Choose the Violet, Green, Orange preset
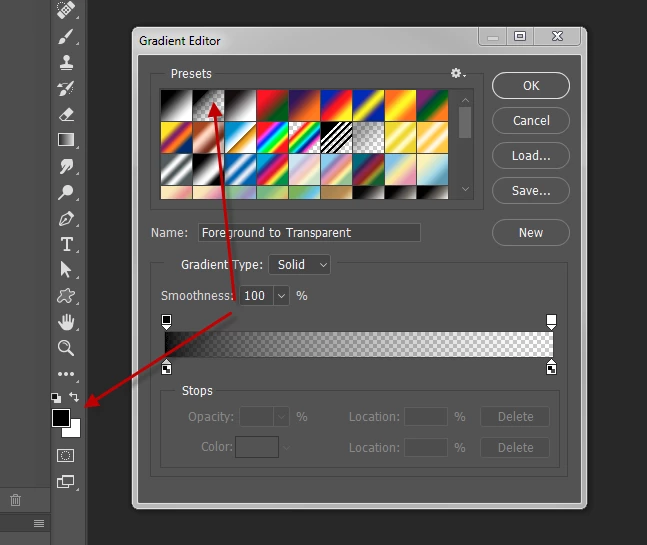This screenshot has height=545, width=647. (432, 105)
